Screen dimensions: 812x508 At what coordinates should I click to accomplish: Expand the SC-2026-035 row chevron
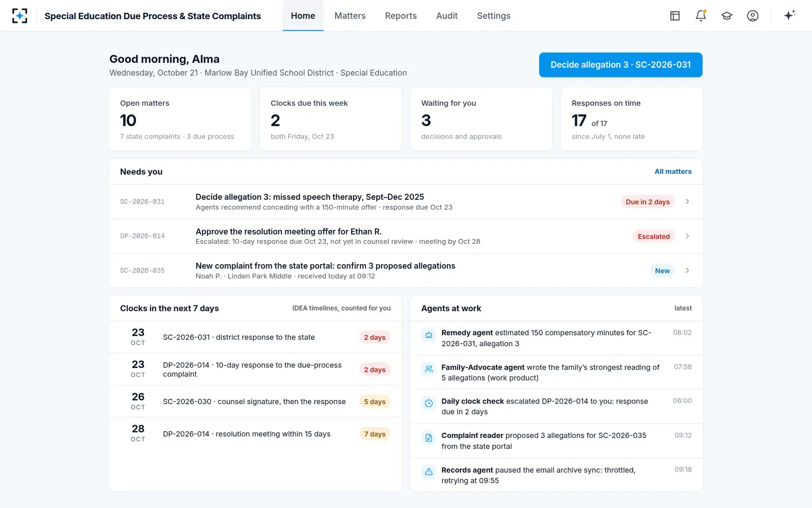tap(687, 270)
